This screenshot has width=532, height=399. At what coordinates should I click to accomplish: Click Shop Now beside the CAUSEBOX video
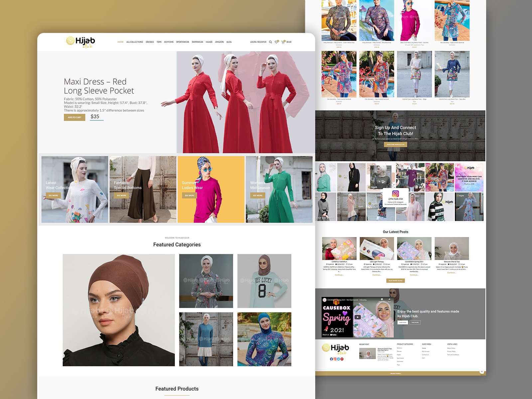coord(403,323)
